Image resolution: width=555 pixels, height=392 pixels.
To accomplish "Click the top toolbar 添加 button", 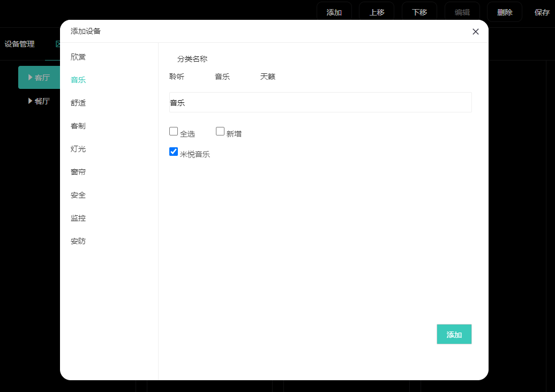I will [x=334, y=12].
